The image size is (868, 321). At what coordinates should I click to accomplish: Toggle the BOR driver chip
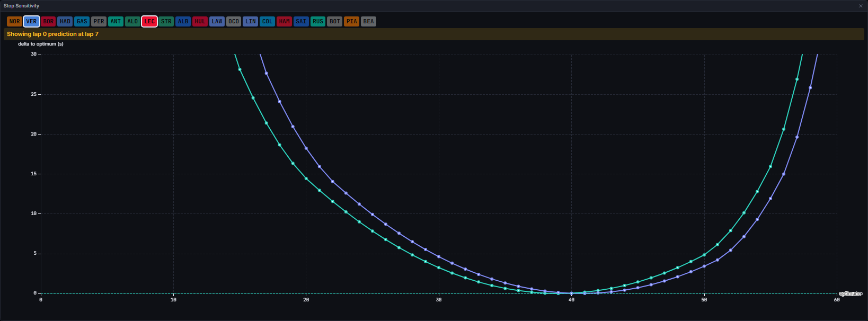point(48,22)
